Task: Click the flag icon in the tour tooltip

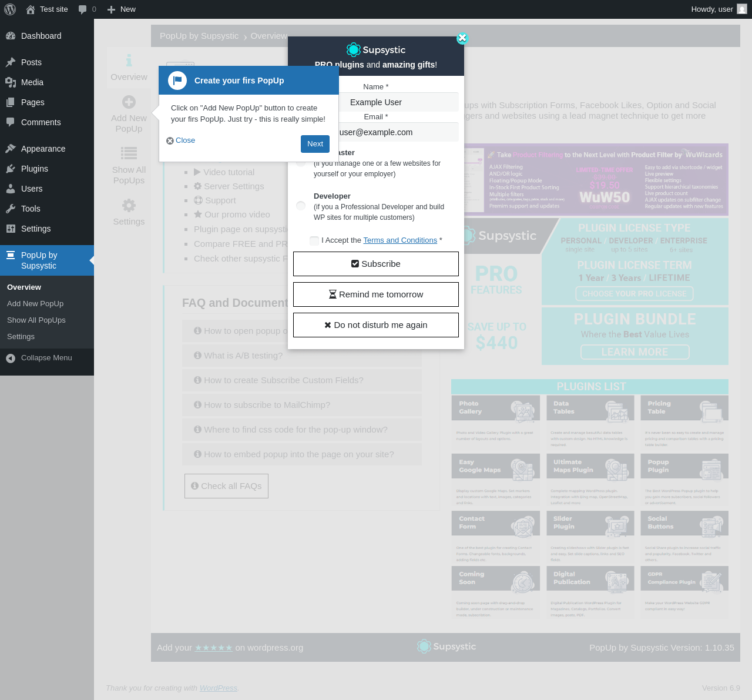Action: pyautogui.click(x=177, y=81)
